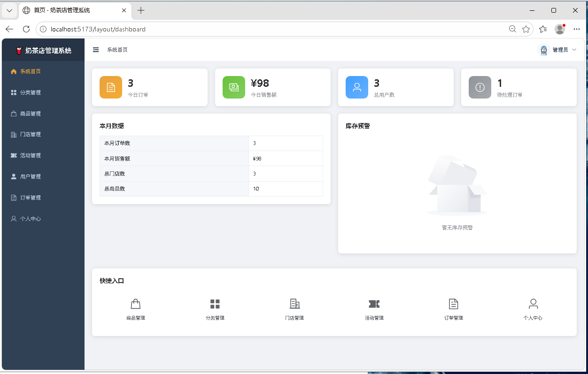Click the milk tea logo icon in sidebar header
This screenshot has height=374, width=588.
coord(19,51)
